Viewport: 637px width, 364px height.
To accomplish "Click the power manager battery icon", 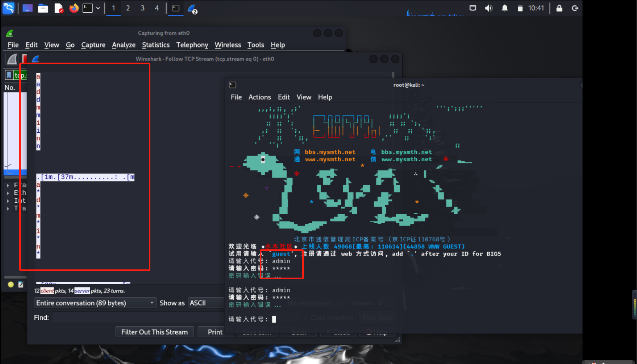I will 520,8.
